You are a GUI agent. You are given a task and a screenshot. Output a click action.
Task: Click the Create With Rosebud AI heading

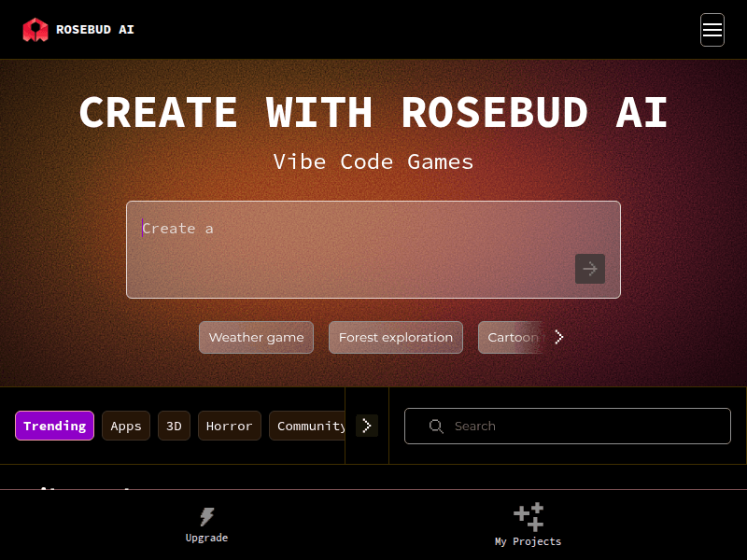(x=373, y=112)
